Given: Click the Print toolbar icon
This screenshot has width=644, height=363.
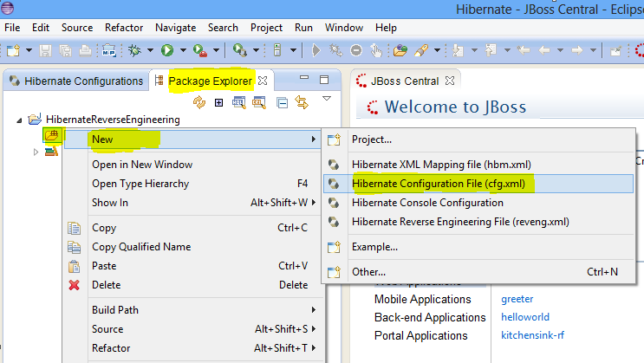Looking at the screenshot, I should [x=85, y=50].
